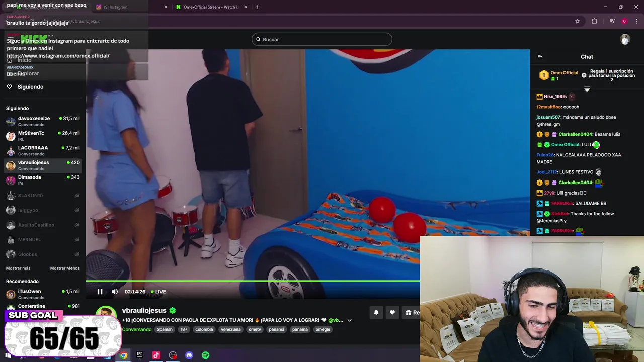
Task: Select the Spanish language tag
Action: pos(165,330)
